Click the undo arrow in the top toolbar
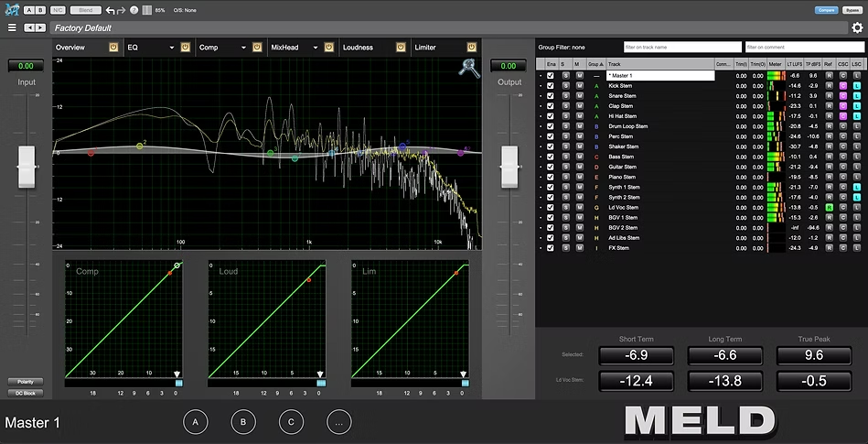 point(111,10)
